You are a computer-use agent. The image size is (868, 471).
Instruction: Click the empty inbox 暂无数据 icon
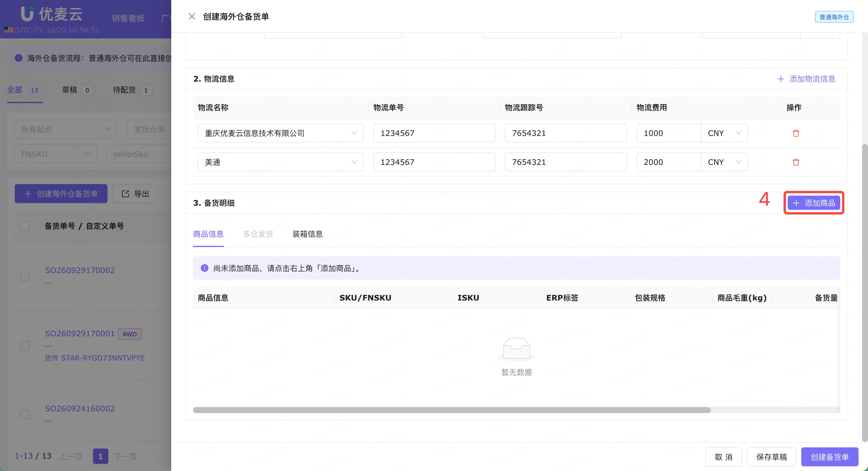point(516,349)
